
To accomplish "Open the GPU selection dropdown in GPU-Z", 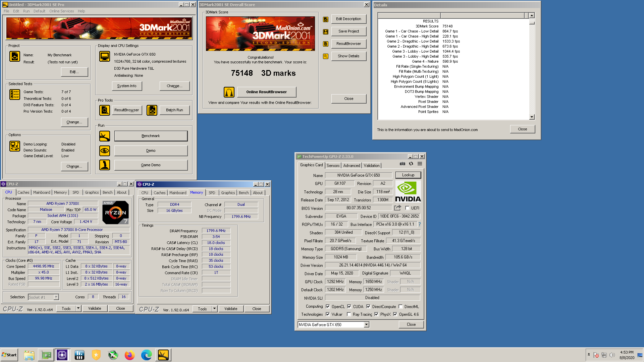I will (x=366, y=324).
